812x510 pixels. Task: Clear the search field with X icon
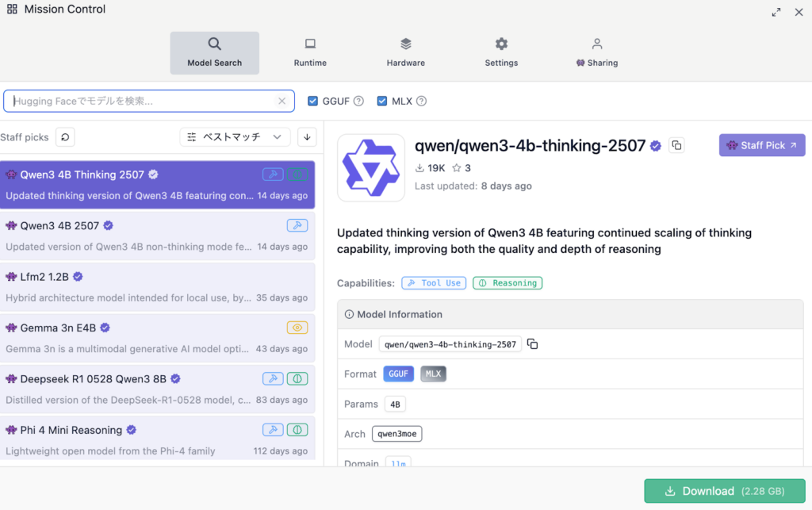[x=282, y=101]
